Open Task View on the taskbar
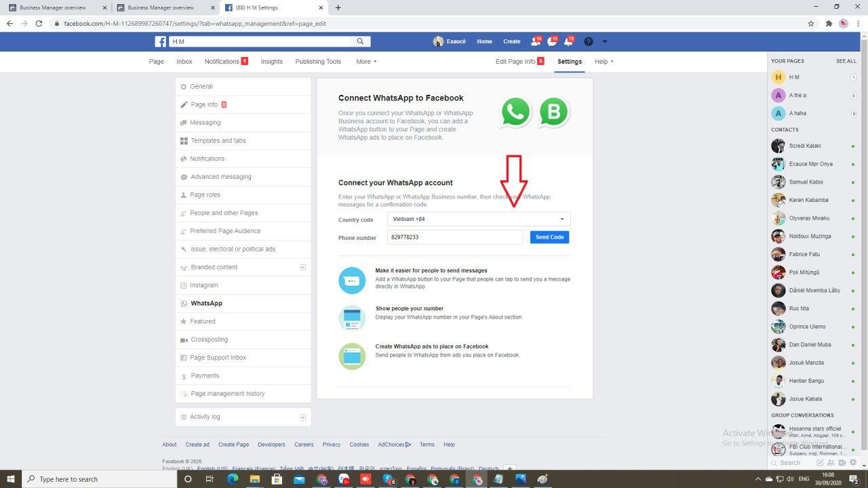The height and width of the screenshot is (488, 868). coord(210,479)
